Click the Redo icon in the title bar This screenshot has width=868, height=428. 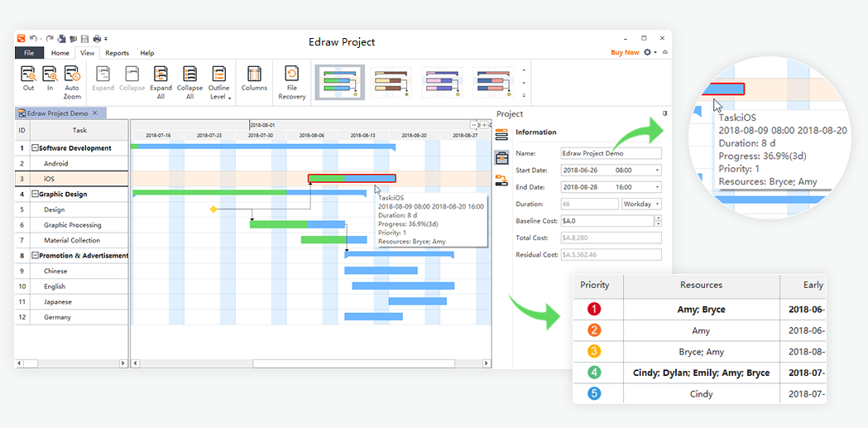tap(50, 39)
